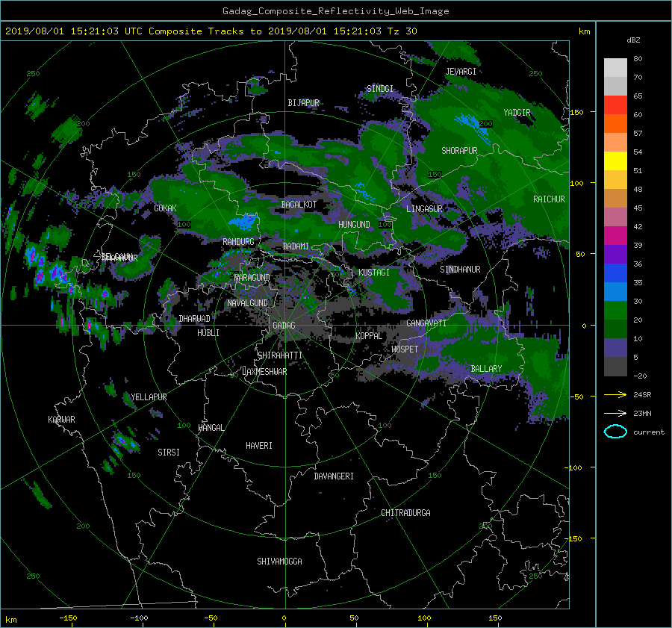
Task: Click the HUBLI city label
Action: click(x=208, y=333)
